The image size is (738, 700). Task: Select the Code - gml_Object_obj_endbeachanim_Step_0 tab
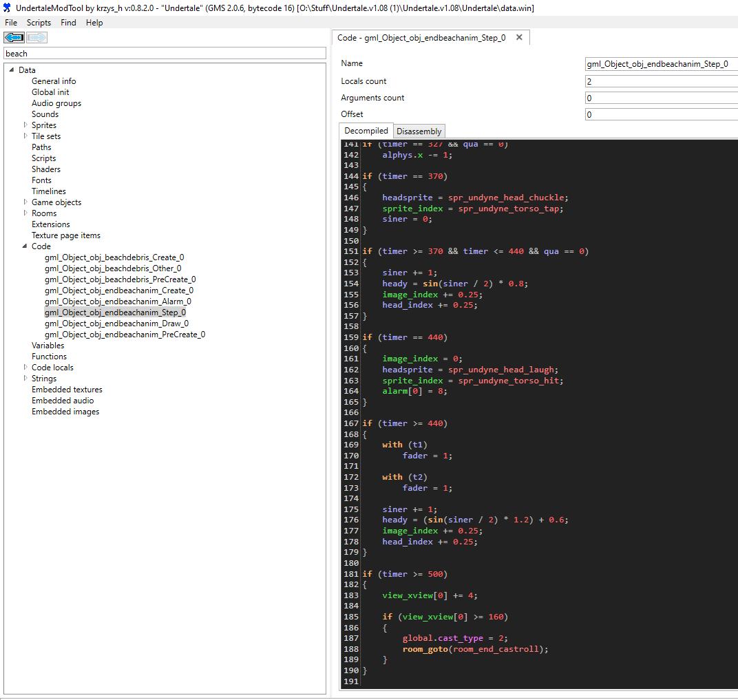coord(421,38)
